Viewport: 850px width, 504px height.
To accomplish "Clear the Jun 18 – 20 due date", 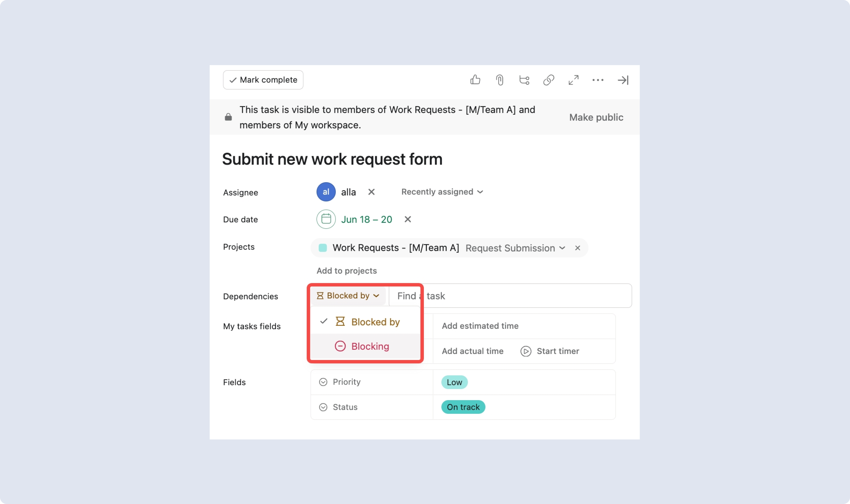I will pos(407,219).
